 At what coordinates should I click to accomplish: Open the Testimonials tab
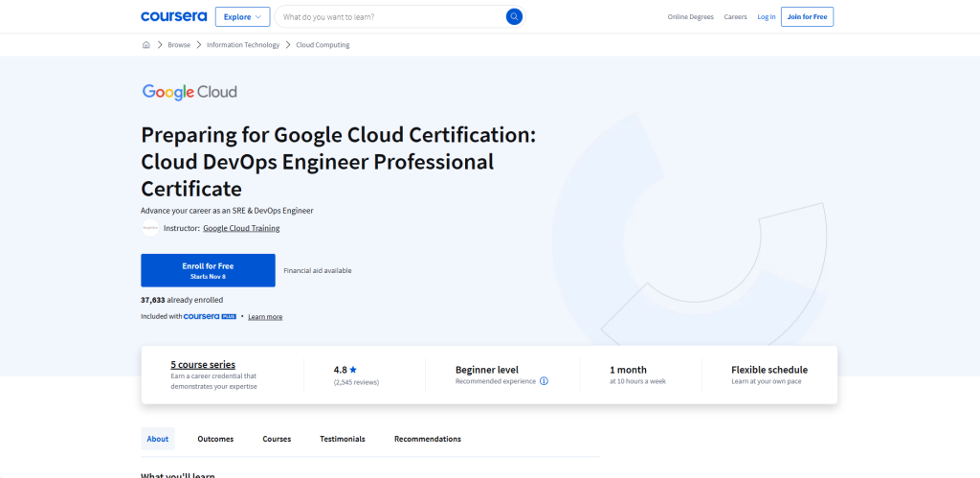point(343,440)
